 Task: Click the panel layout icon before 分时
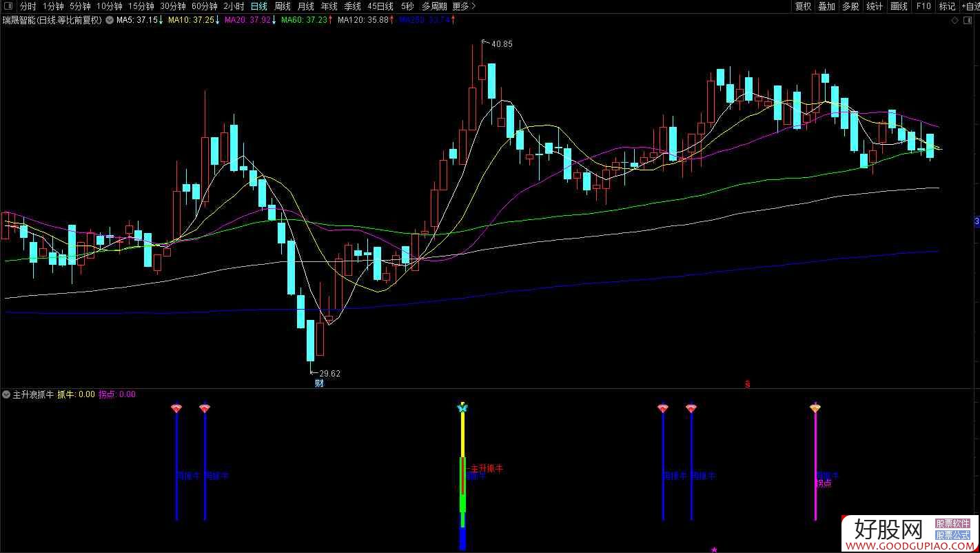pyautogui.click(x=9, y=6)
